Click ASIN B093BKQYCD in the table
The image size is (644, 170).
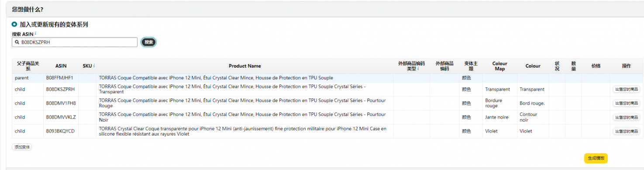60,131
